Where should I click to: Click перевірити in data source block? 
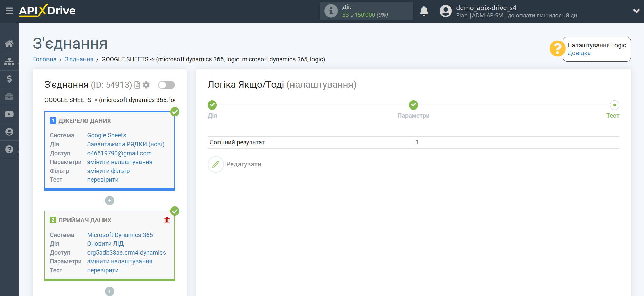pyautogui.click(x=103, y=180)
